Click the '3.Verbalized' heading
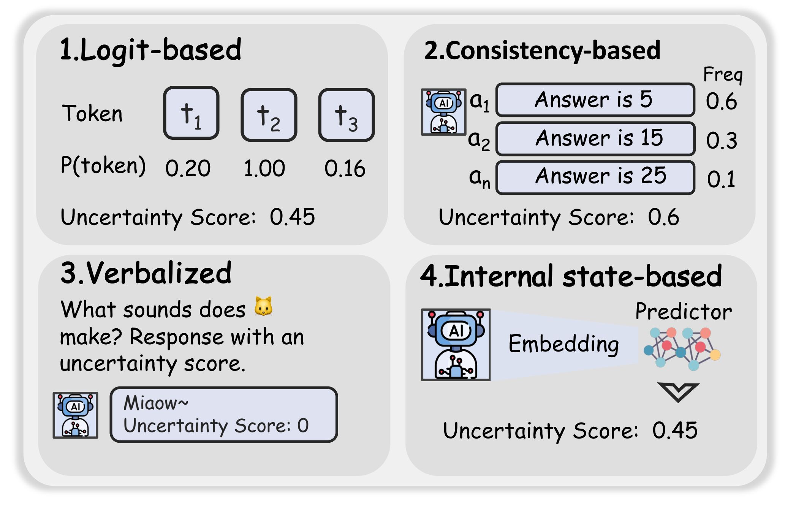Viewport: 785px width, 532px height. point(146,273)
